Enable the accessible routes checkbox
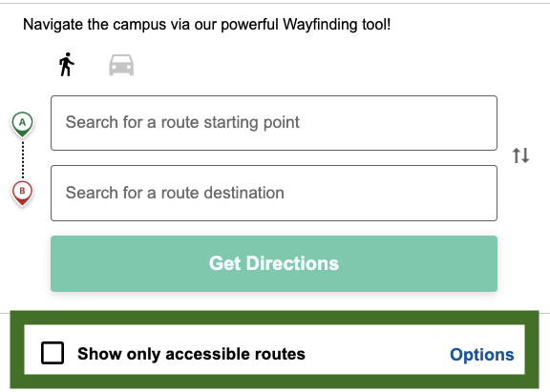This screenshot has height=392, width=550. point(53,353)
